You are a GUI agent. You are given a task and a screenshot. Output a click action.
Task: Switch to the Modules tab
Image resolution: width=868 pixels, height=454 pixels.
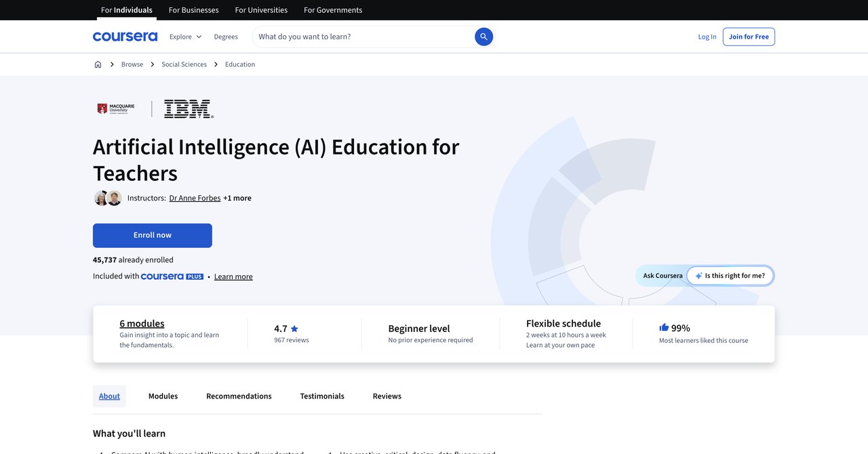pos(163,396)
